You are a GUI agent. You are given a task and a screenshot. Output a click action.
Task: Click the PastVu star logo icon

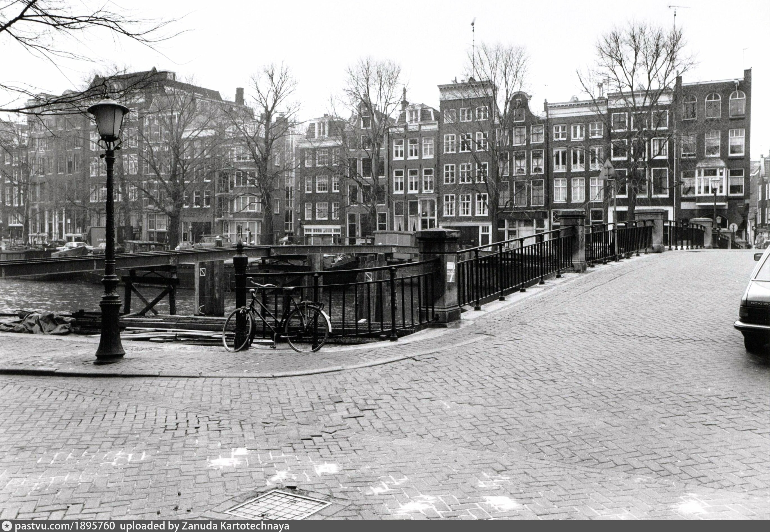6,526
